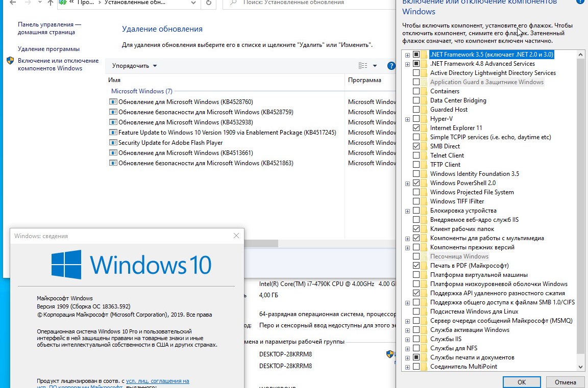The width and height of the screenshot is (588, 388).
Task: Open help with the blue question mark icon
Action: click(391, 66)
